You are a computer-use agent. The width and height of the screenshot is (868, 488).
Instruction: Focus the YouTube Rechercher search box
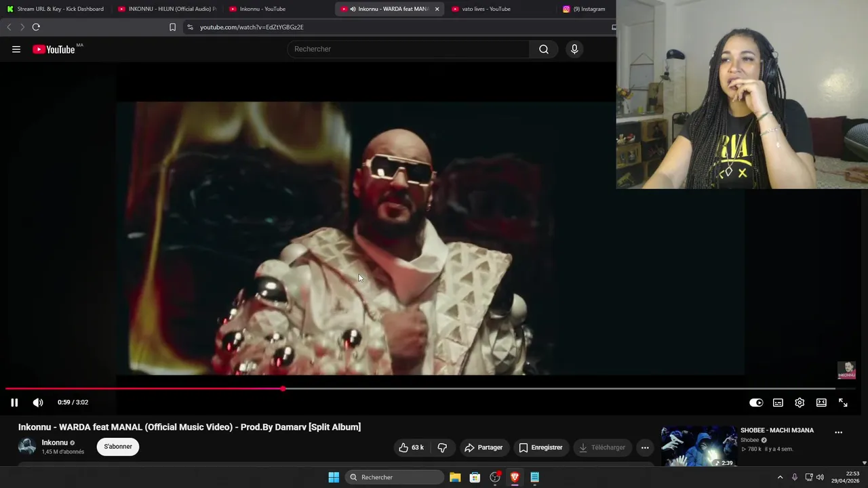pyautogui.click(x=408, y=49)
